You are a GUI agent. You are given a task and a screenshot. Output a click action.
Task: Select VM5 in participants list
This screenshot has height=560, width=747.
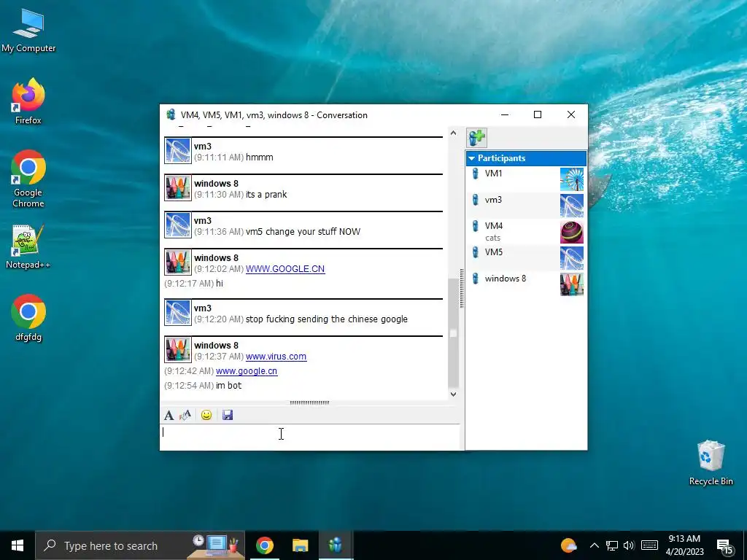point(526,257)
